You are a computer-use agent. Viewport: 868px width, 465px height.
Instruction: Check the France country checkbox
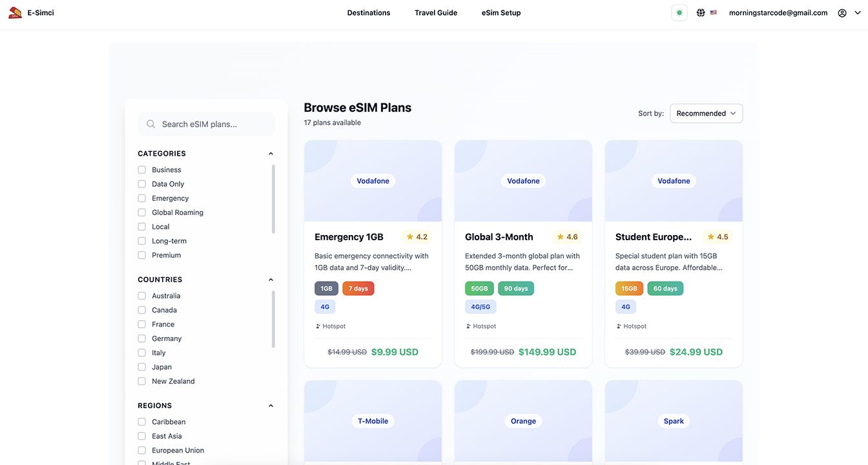point(142,324)
